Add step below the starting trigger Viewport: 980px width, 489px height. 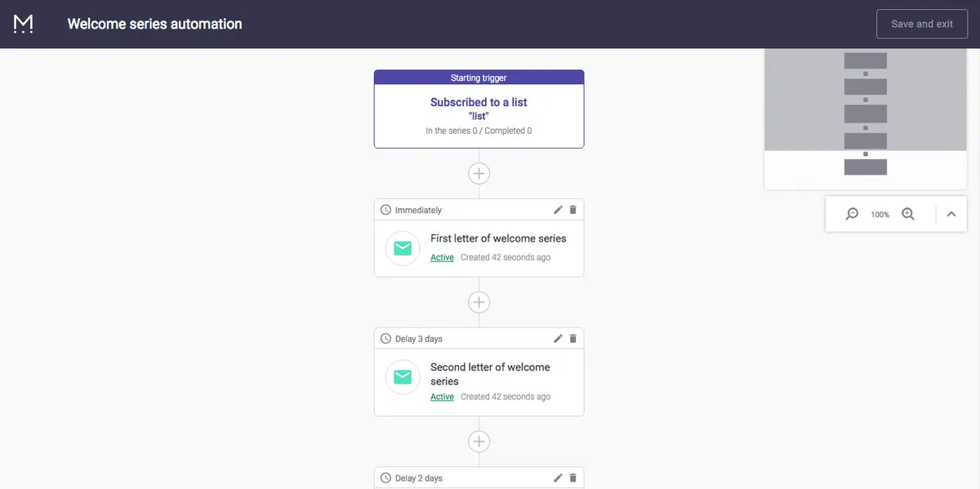click(x=479, y=173)
